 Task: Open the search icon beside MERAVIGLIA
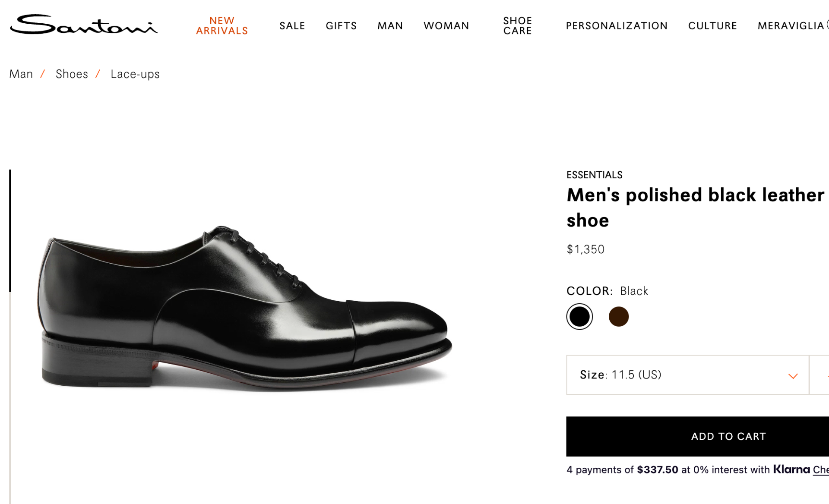tap(826, 26)
